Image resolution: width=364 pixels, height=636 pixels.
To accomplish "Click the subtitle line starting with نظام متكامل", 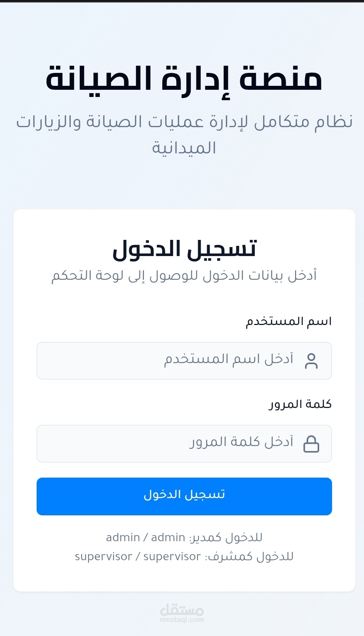I will (184, 122).
